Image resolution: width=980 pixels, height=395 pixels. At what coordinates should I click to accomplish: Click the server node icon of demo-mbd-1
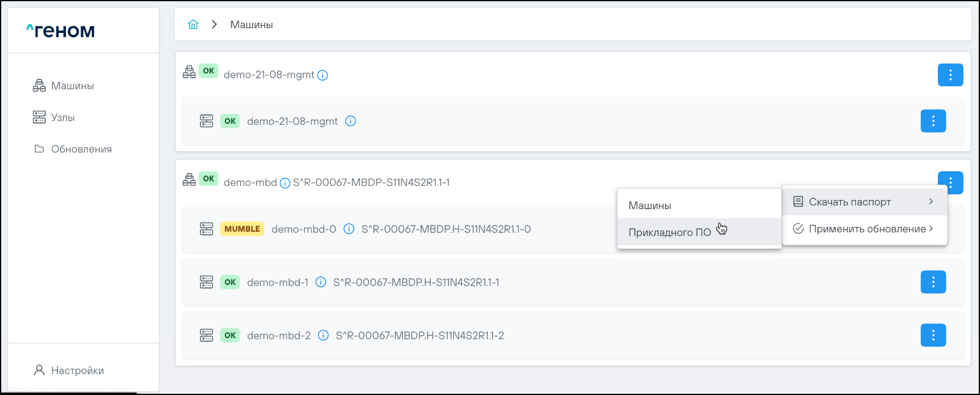(207, 282)
